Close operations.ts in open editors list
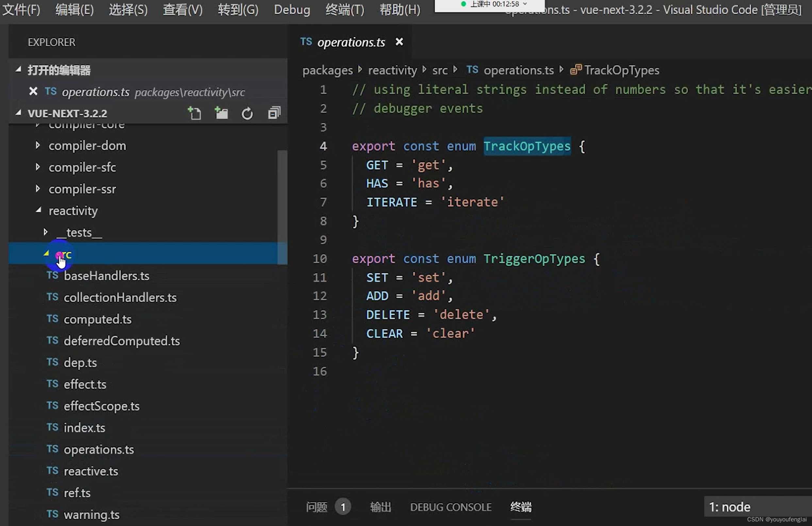This screenshot has height=526, width=812. pyautogui.click(x=33, y=91)
